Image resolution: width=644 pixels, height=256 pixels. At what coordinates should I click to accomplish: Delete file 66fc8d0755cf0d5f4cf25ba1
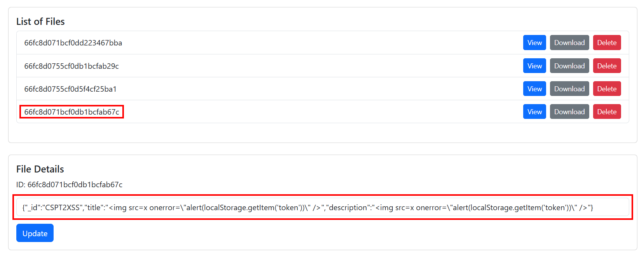click(607, 89)
